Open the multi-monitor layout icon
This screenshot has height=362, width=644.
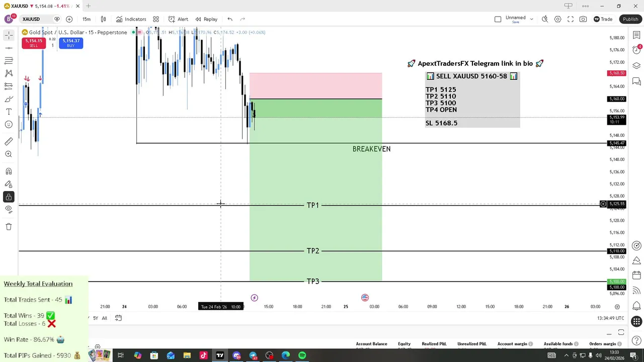pyautogui.click(x=568, y=6)
